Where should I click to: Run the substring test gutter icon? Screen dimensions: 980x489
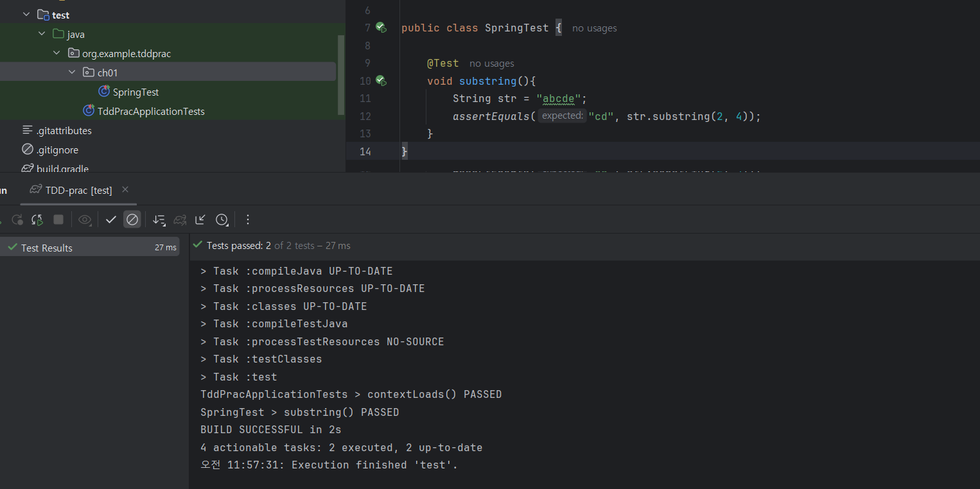pyautogui.click(x=381, y=81)
